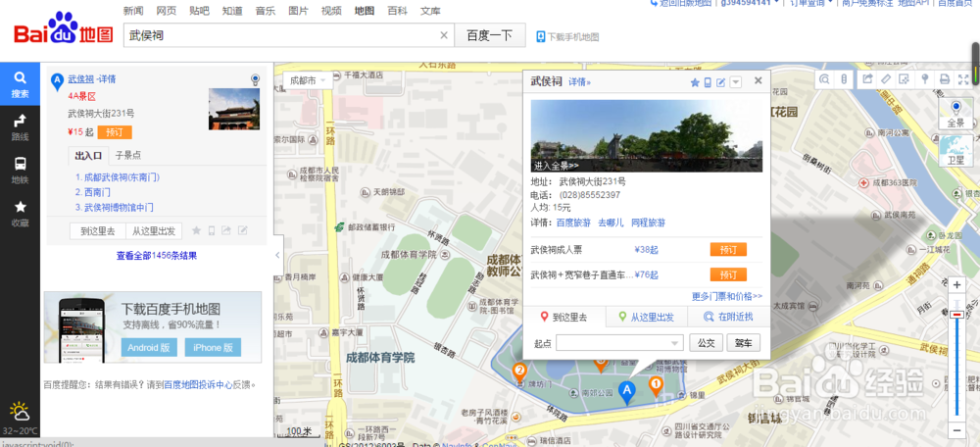This screenshot has width=980, height=447.
Task: Open the 收藏 favorites panel
Action: pos(20,214)
